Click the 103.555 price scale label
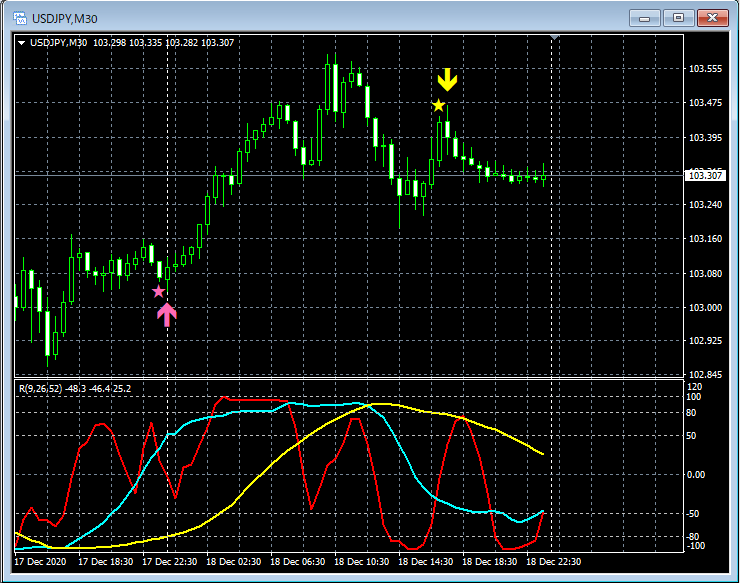This screenshot has width=741, height=583. [x=706, y=69]
